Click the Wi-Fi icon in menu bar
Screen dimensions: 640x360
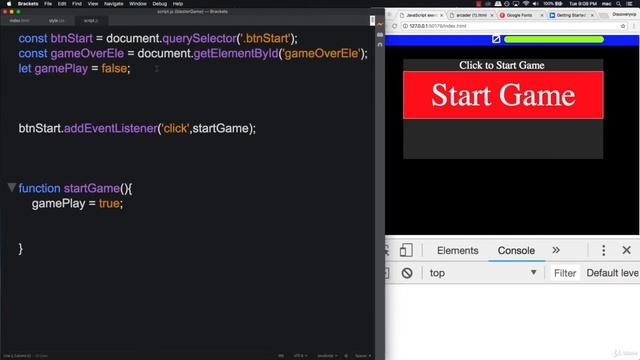point(526,4)
